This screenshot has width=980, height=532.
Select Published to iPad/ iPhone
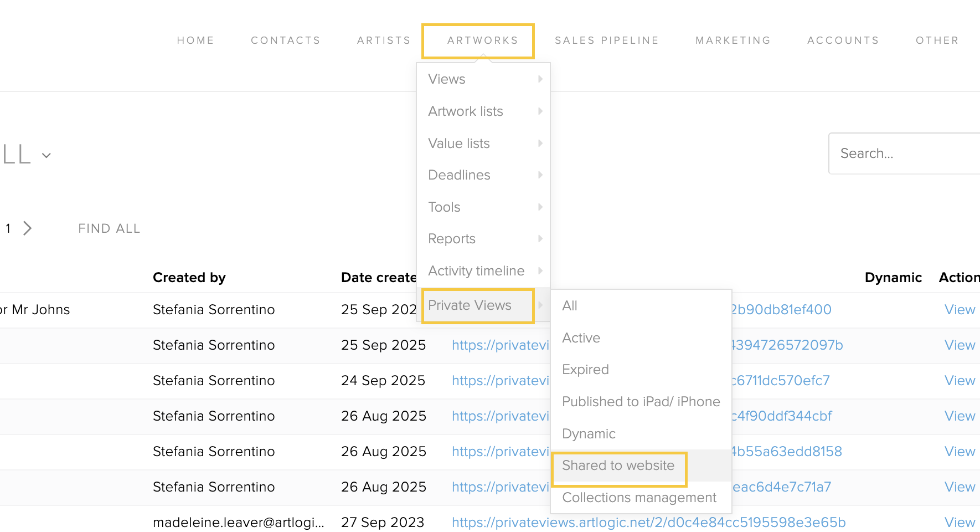(x=641, y=402)
